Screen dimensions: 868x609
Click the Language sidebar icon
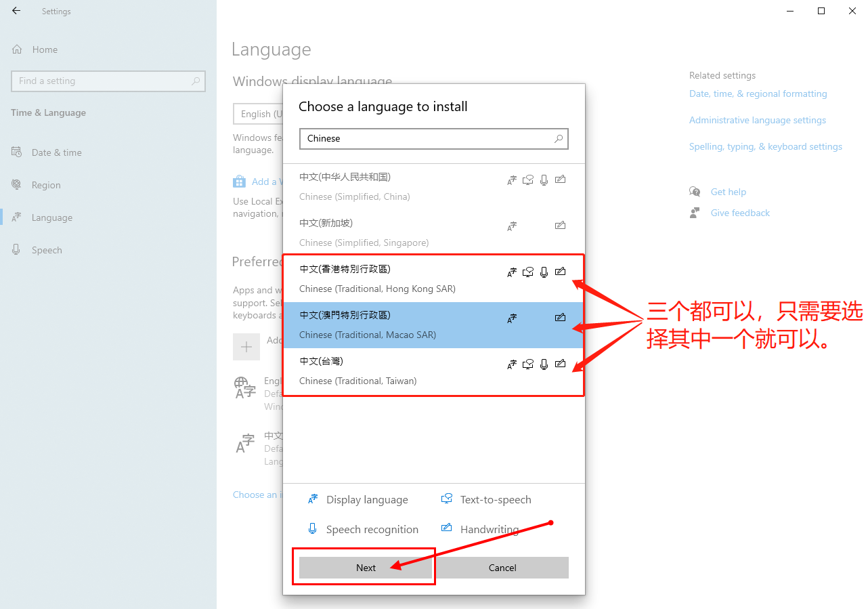click(16, 217)
